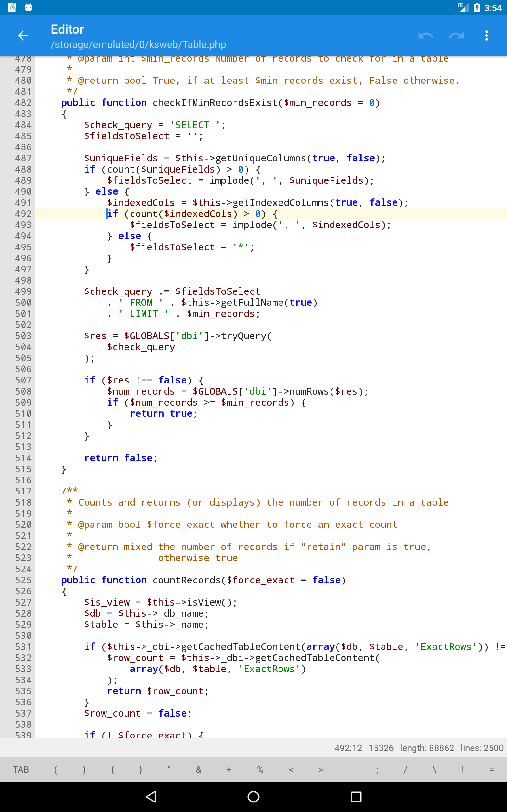Insert a tab with the TAB key
Screen dimensions: 507x812
(21, 769)
